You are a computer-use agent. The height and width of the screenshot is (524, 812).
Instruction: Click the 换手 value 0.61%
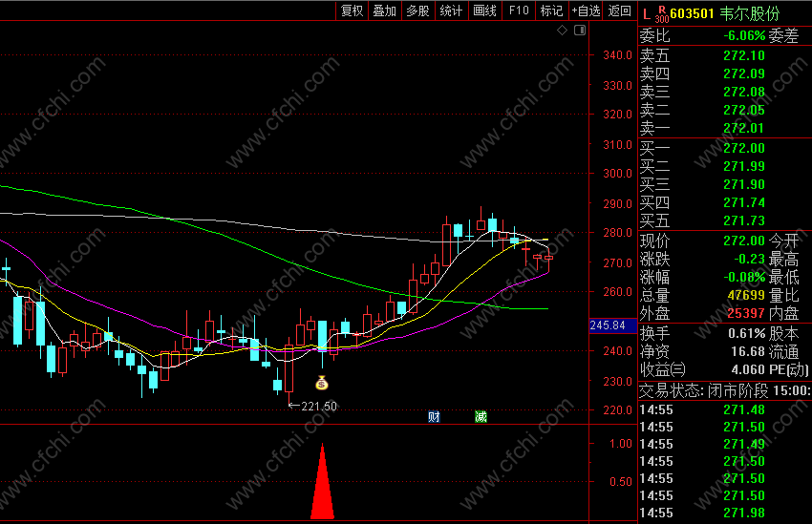[x=747, y=333]
